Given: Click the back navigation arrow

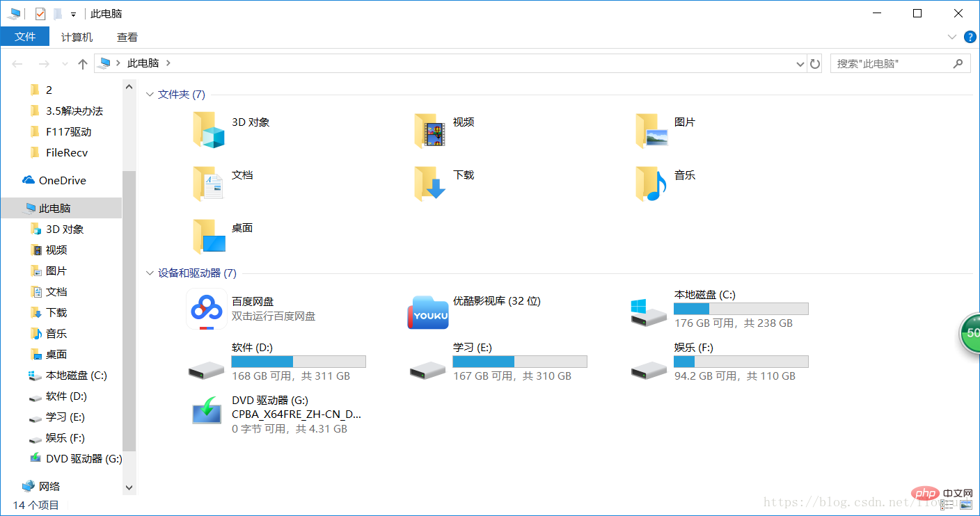Looking at the screenshot, I should [x=17, y=63].
